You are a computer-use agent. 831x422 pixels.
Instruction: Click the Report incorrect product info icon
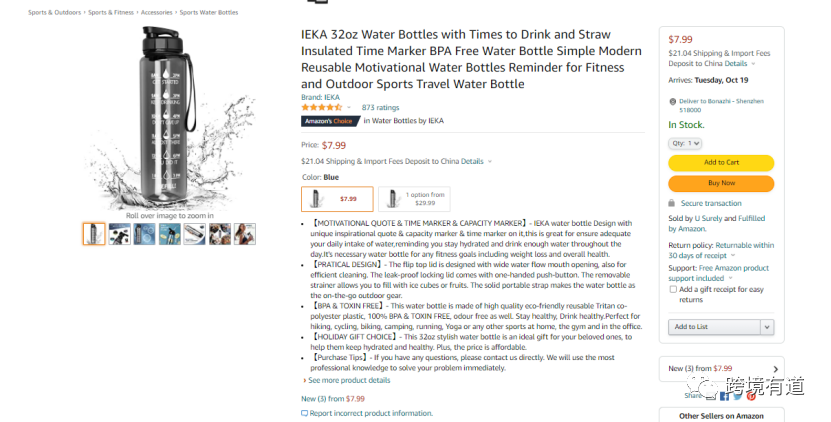tap(305, 413)
